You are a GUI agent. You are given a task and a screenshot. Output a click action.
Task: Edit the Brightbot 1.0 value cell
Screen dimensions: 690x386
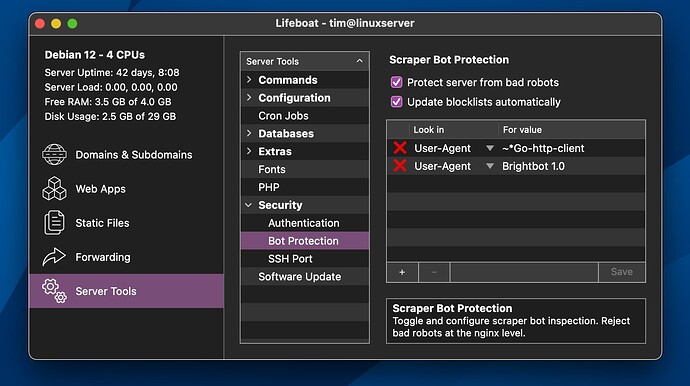pyautogui.click(x=572, y=166)
